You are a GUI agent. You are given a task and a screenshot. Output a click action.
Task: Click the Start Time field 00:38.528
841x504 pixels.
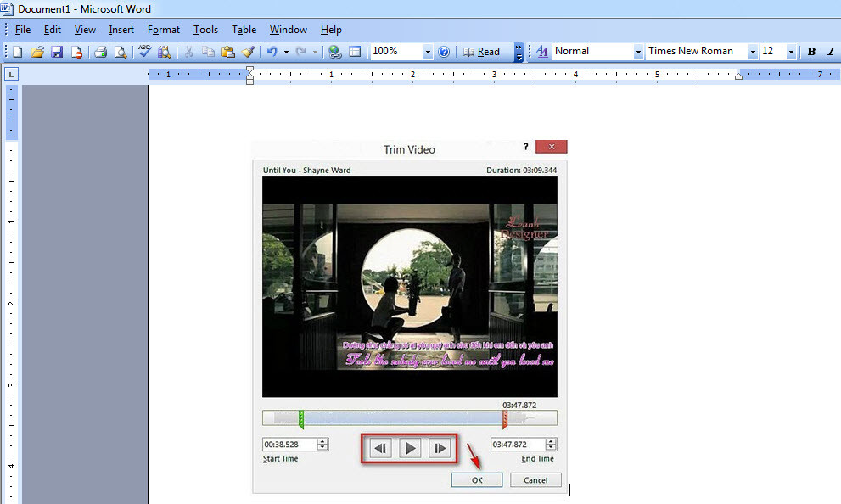click(x=289, y=445)
